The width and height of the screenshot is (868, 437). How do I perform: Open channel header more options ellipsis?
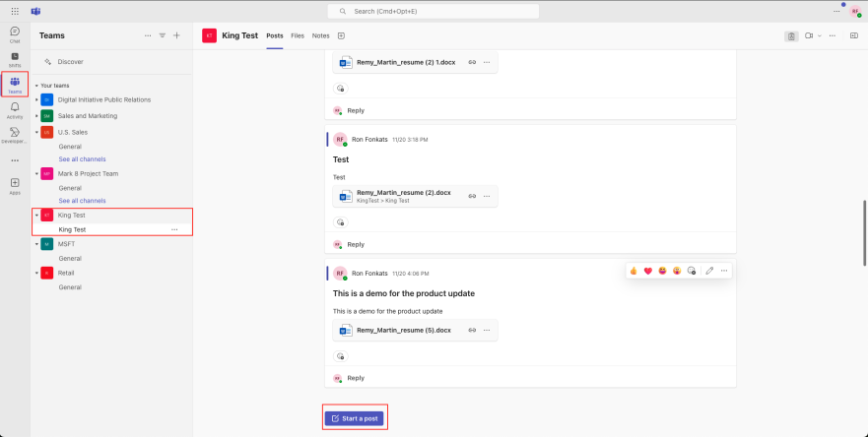(832, 36)
